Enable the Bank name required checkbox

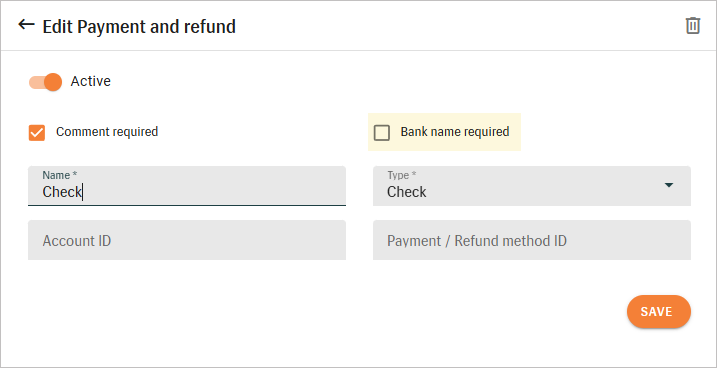[x=382, y=133]
